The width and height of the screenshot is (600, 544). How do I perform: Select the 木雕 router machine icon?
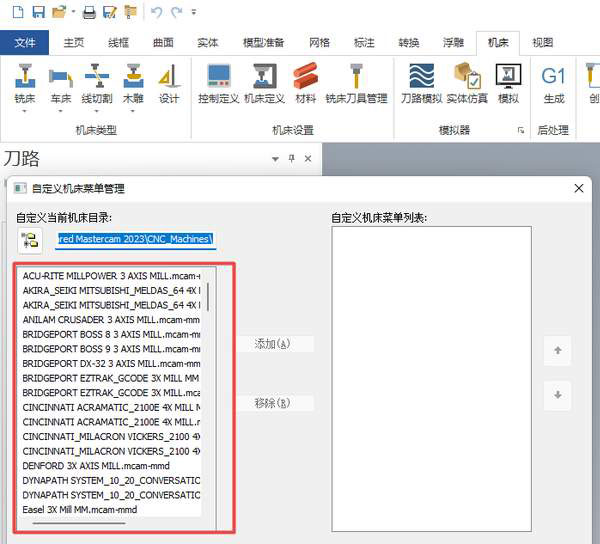pyautogui.click(x=133, y=83)
